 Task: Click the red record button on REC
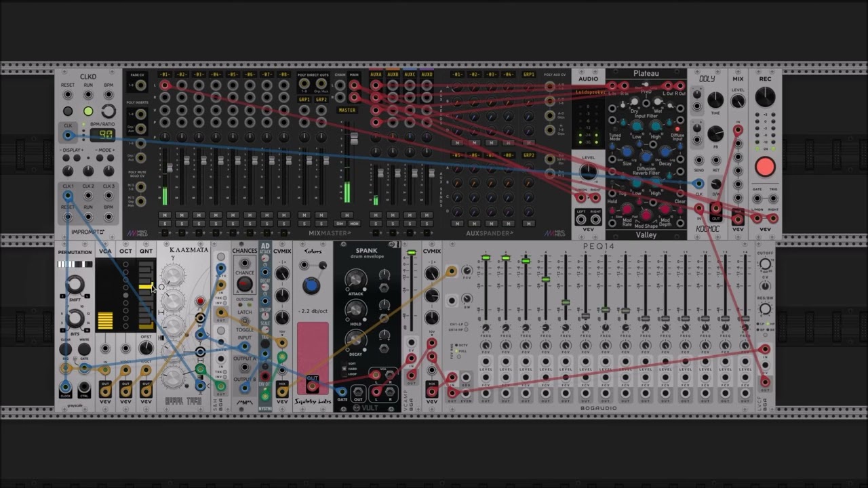pyautogui.click(x=765, y=167)
